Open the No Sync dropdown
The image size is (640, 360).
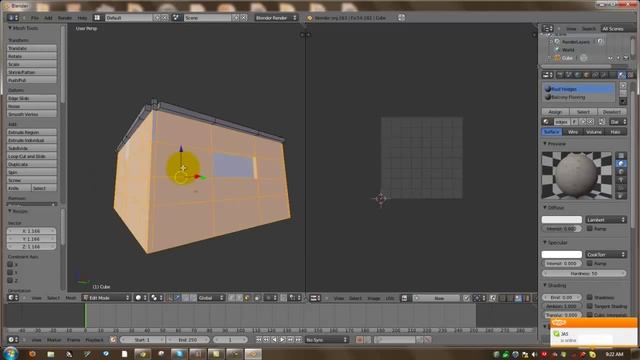point(327,340)
